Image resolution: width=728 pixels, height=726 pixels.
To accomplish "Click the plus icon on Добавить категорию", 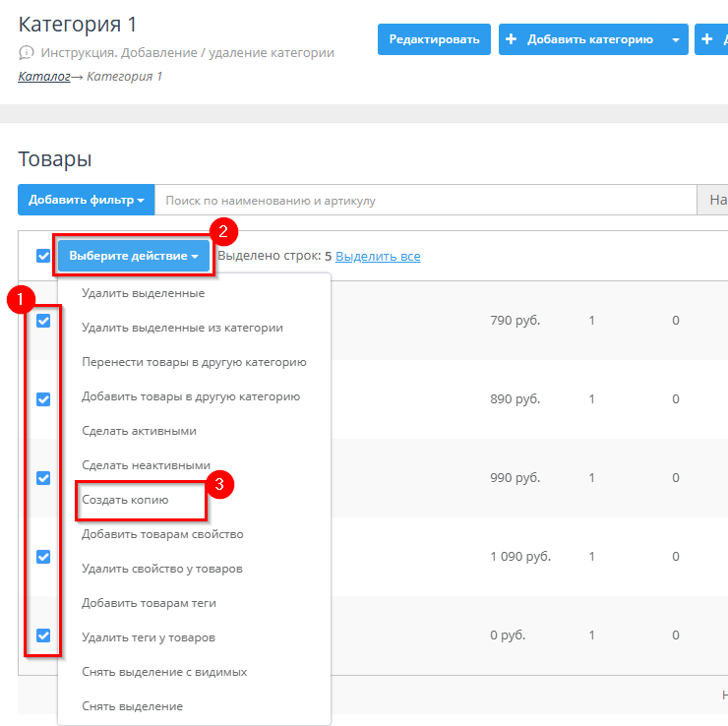I will pyautogui.click(x=512, y=39).
